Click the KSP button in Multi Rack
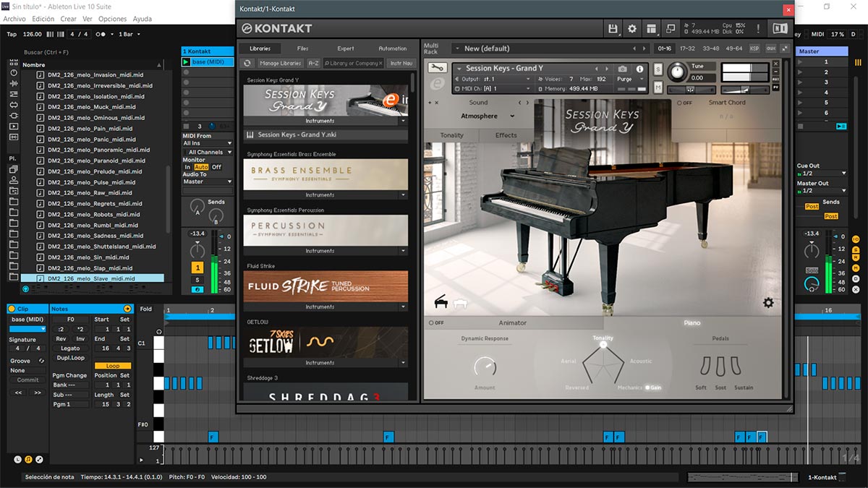868x488 pixels. click(754, 48)
